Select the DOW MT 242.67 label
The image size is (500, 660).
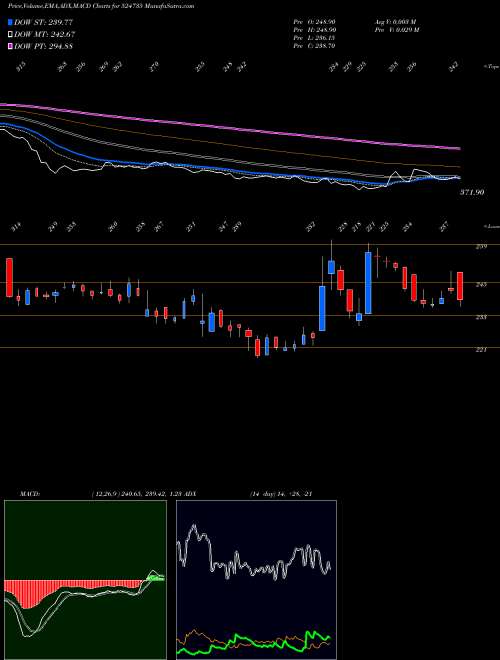tap(45, 34)
